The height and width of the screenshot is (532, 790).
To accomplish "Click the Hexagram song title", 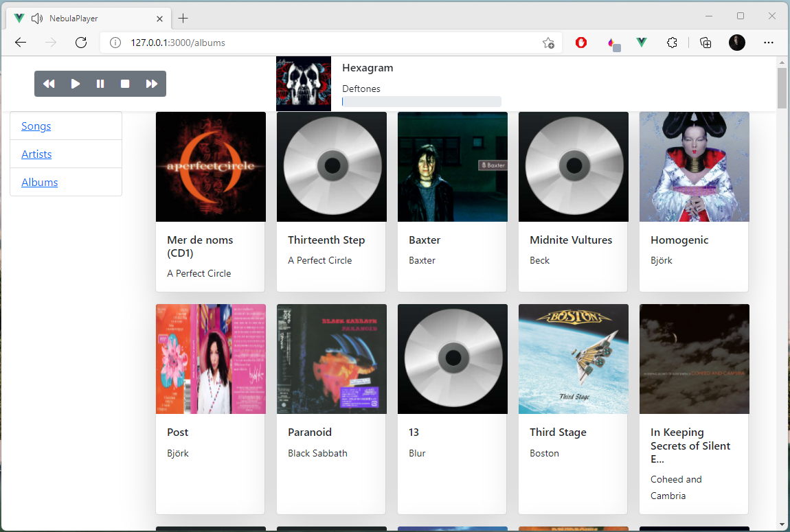I will (x=368, y=68).
